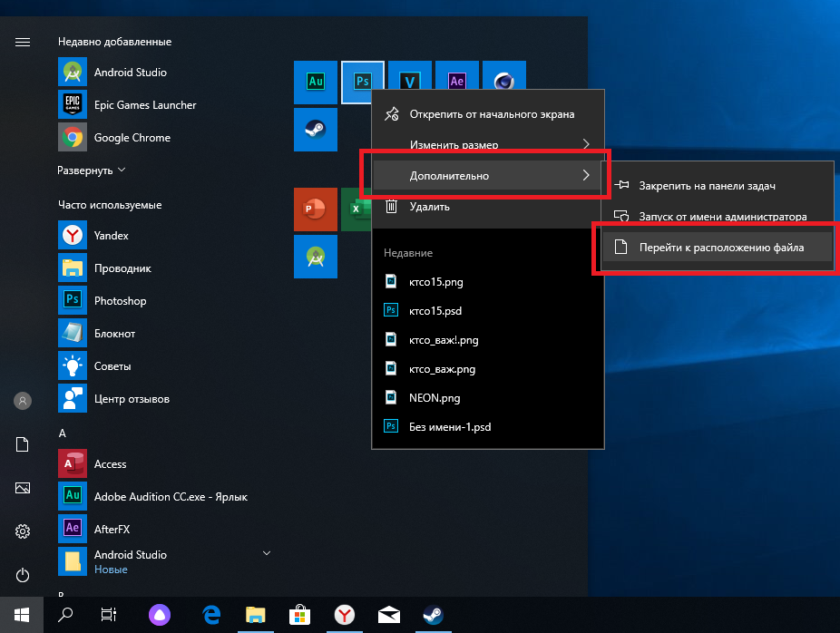840x633 pixels.
Task: Open recent file ктсо15.psd
Action: 488,311
